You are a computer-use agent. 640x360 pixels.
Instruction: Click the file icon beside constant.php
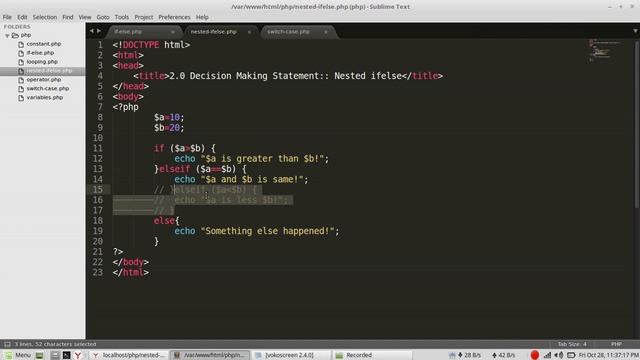tap(21, 44)
